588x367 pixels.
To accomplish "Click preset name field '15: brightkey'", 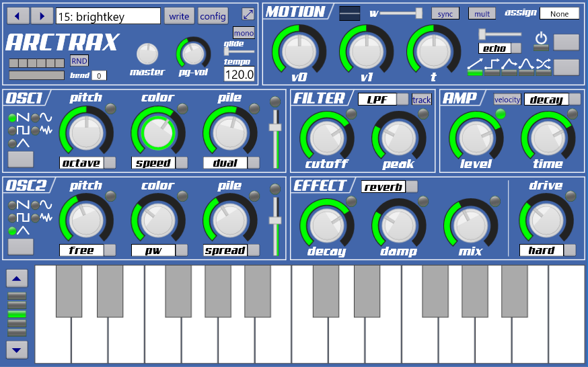I will pos(108,16).
